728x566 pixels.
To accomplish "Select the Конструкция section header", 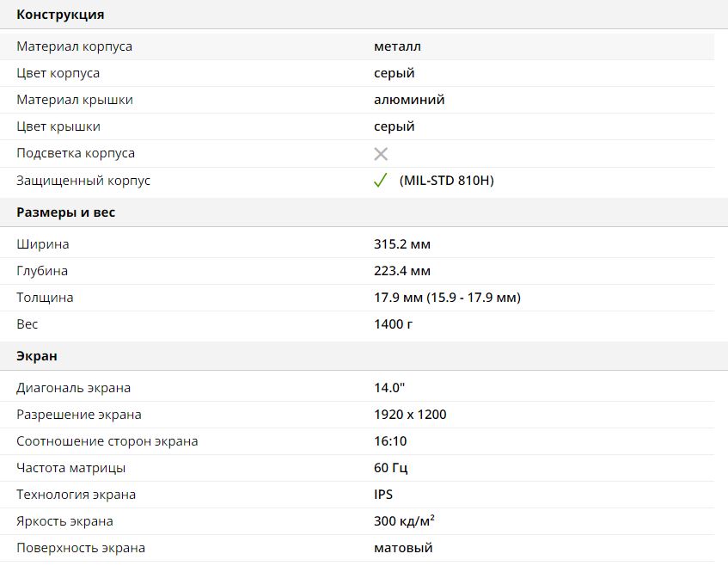I will pyautogui.click(x=60, y=15).
